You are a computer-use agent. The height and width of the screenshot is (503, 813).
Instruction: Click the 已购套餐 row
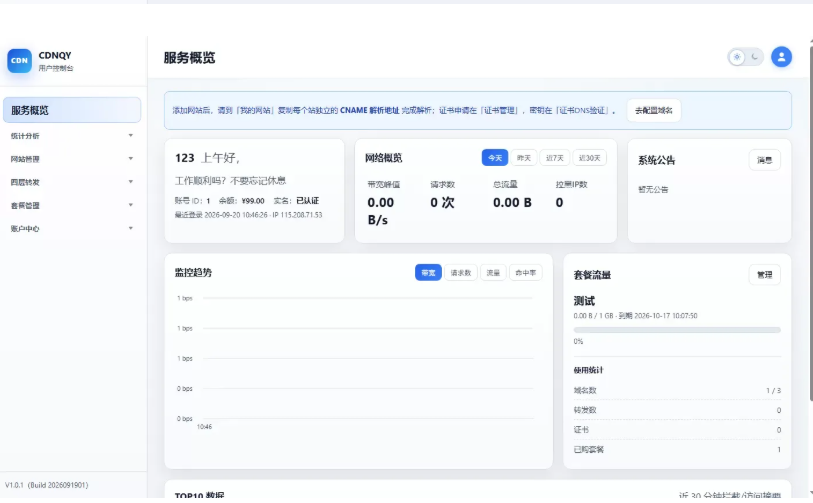677,450
